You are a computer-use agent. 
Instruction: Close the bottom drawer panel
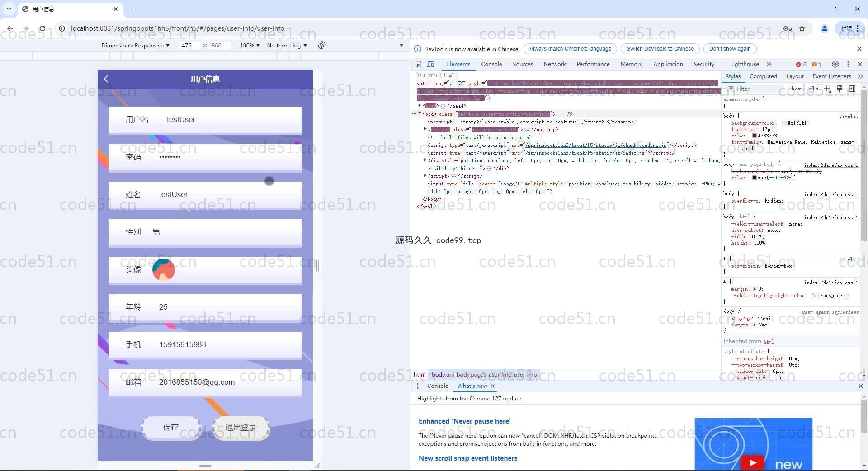(x=861, y=386)
